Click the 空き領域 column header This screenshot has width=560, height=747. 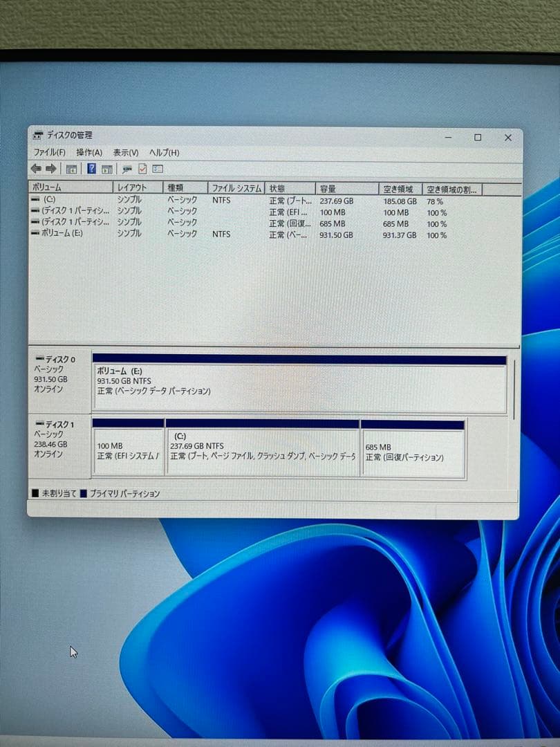click(394, 187)
